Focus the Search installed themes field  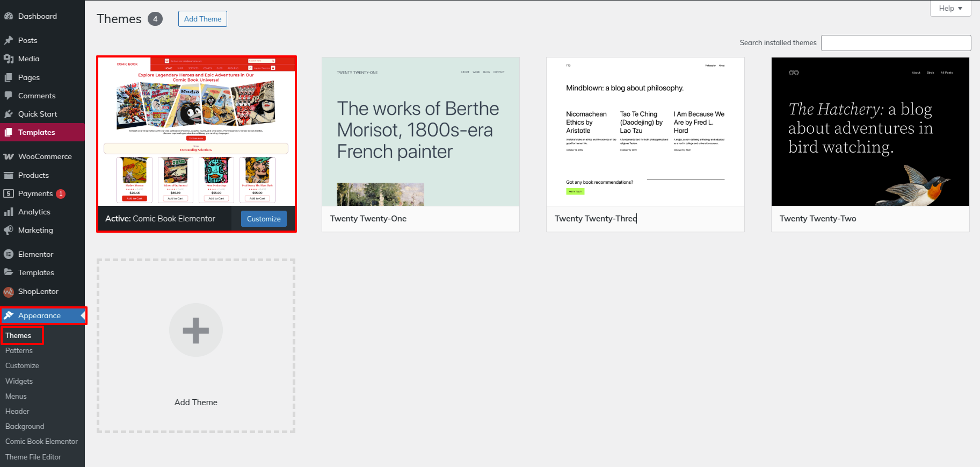click(x=896, y=43)
